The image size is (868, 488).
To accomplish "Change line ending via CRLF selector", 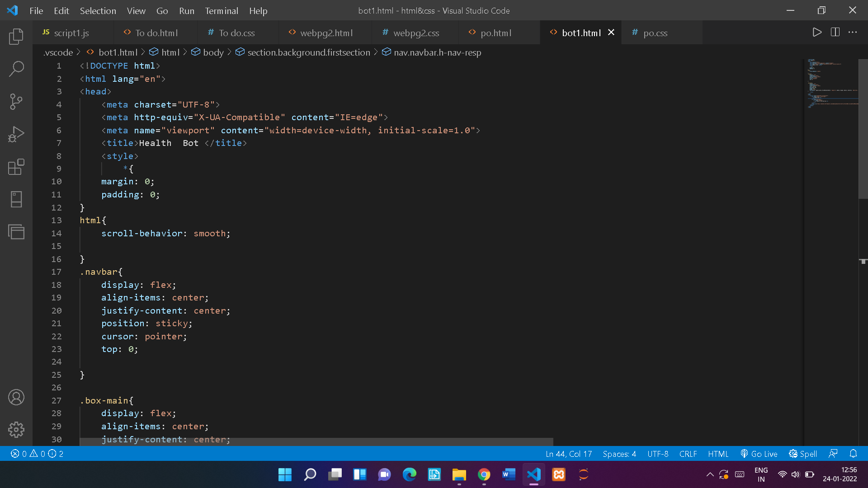I will 688,454.
